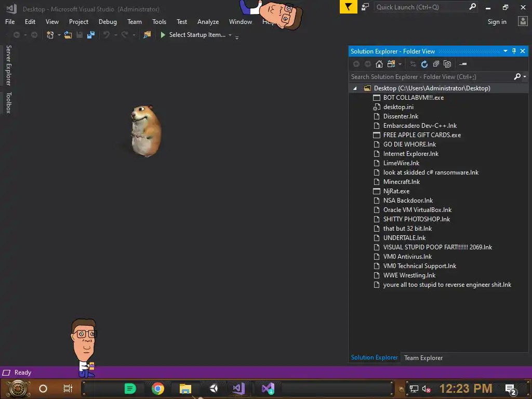Screen dimensions: 532x399
Task: Select LimeWire.lnk in the file tree
Action: [401, 163]
